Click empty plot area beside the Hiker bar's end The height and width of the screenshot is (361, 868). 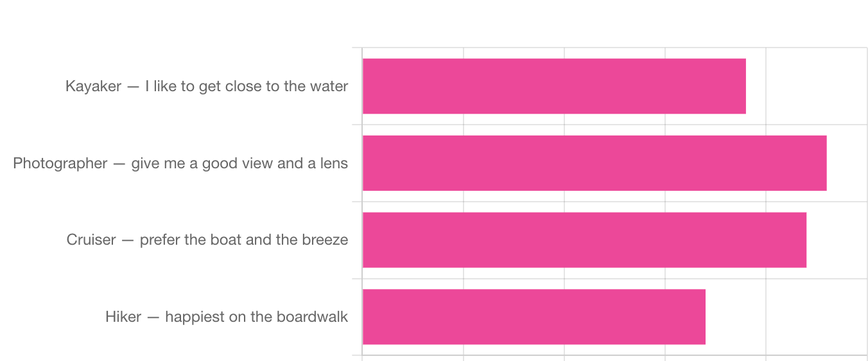(786, 317)
